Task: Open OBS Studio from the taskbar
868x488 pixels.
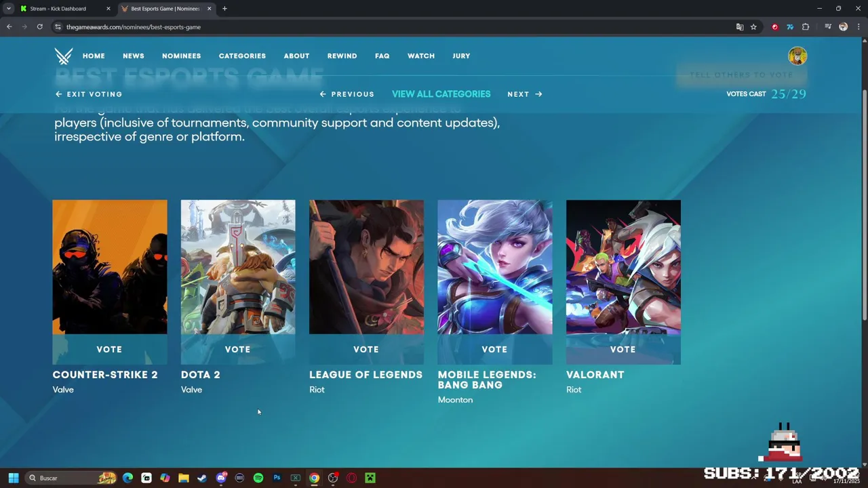Action: tap(333, 478)
